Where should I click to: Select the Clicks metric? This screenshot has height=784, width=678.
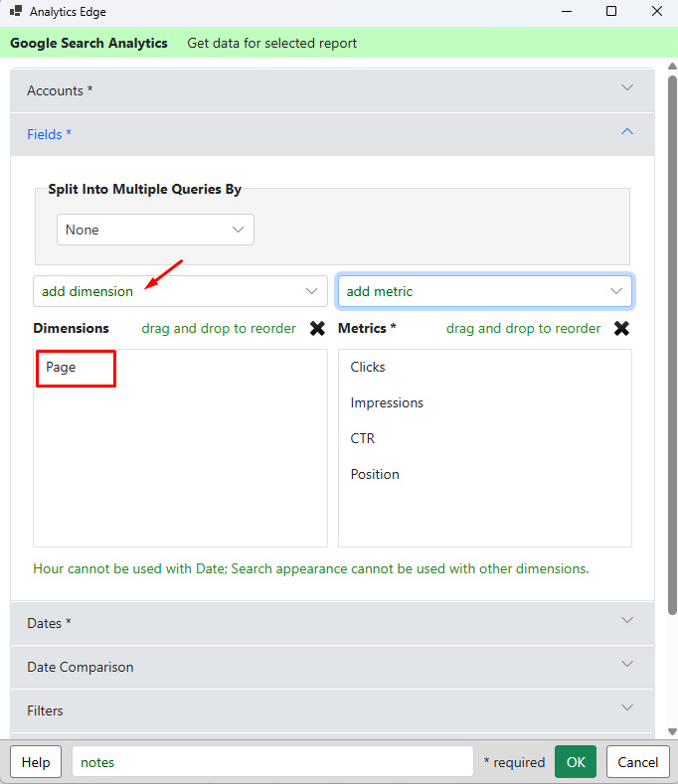(x=368, y=367)
